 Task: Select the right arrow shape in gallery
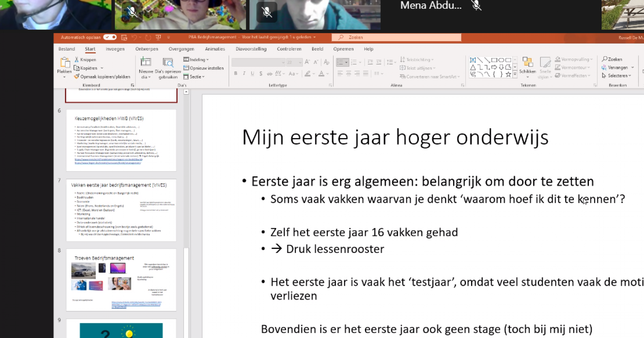tap(494, 67)
